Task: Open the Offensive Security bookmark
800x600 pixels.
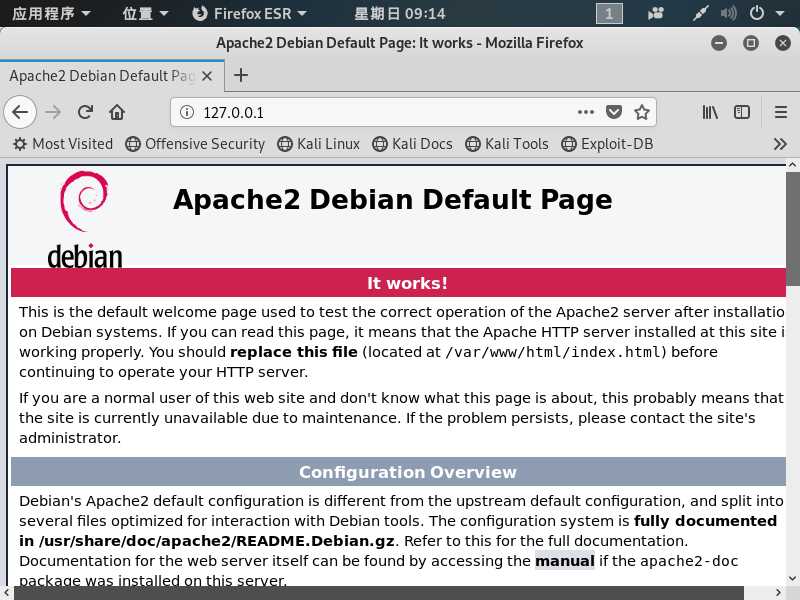Action: [x=195, y=144]
